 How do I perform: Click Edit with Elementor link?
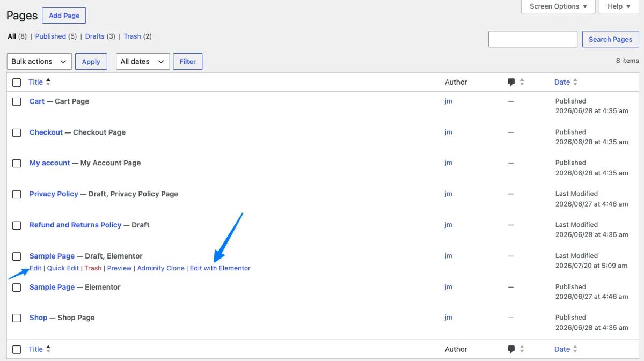(220, 268)
